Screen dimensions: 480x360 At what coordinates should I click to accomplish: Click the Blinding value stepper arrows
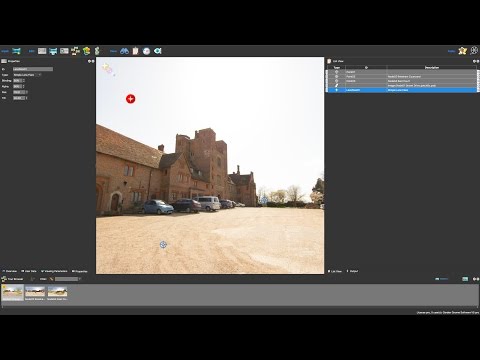23,81
